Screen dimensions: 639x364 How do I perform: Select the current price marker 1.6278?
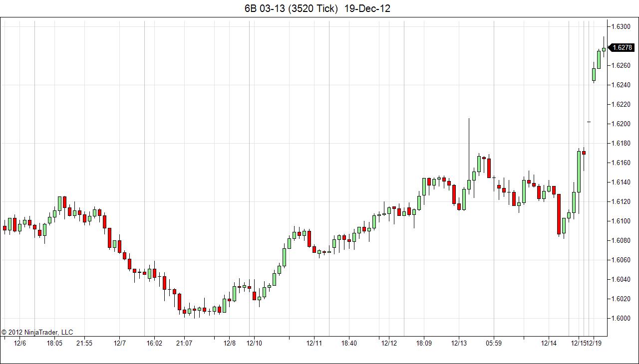622,48
